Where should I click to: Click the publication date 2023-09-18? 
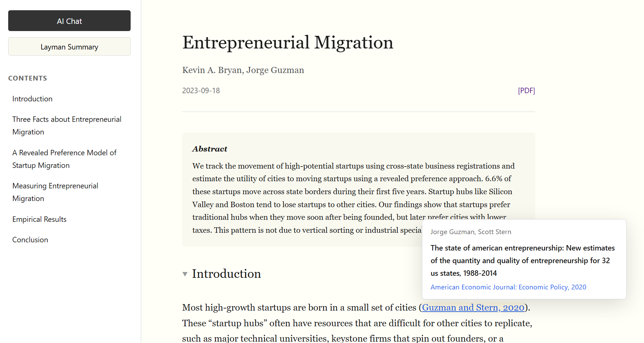(x=201, y=90)
